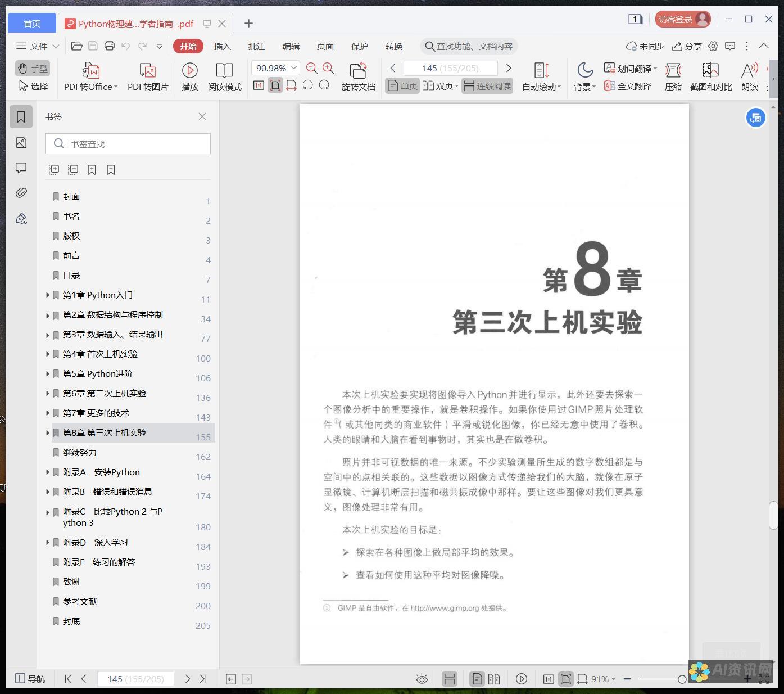Viewport: 784px width, 694px height.
Task: Zoom in using the plus magnifier
Action: (x=328, y=69)
